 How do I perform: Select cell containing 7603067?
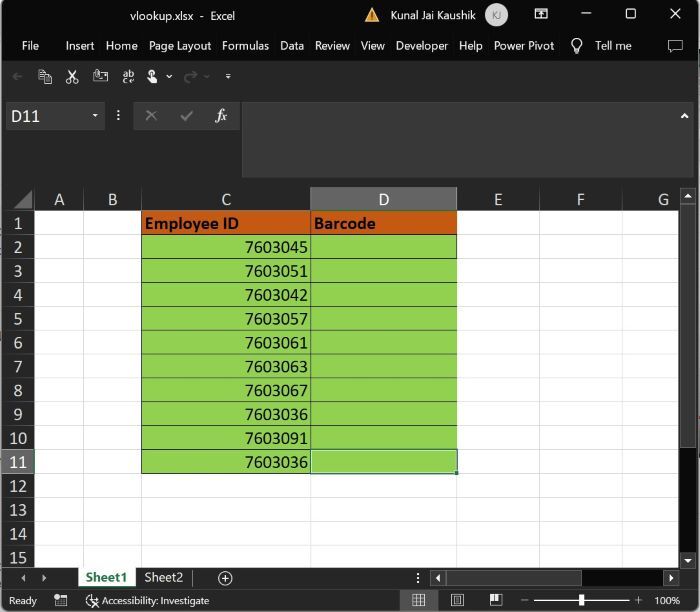pyautogui.click(x=226, y=390)
